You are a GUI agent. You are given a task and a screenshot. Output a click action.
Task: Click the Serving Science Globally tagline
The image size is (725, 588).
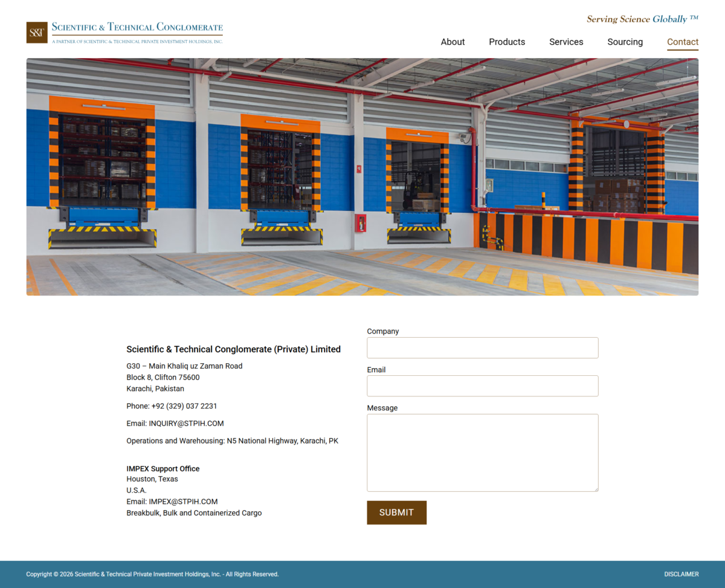point(642,19)
